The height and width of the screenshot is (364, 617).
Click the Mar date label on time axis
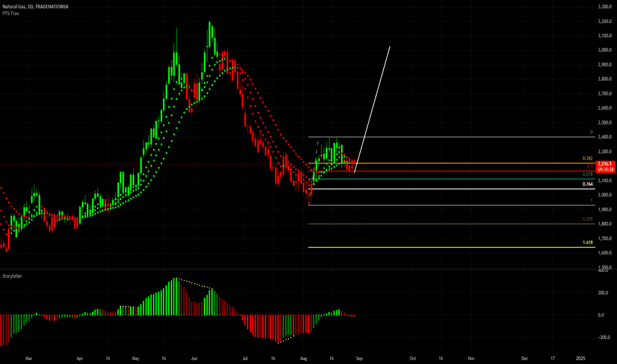tap(28, 359)
